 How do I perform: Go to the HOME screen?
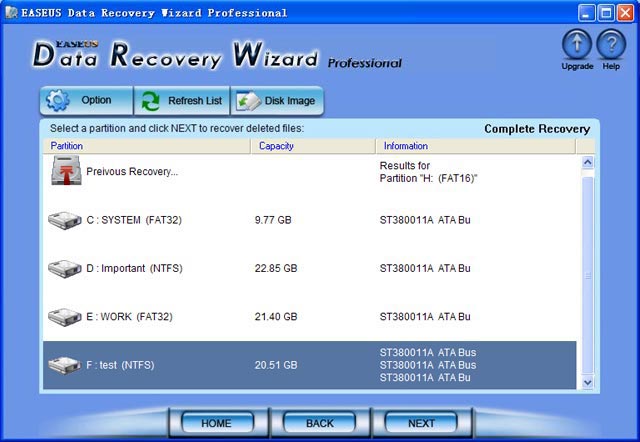(217, 423)
